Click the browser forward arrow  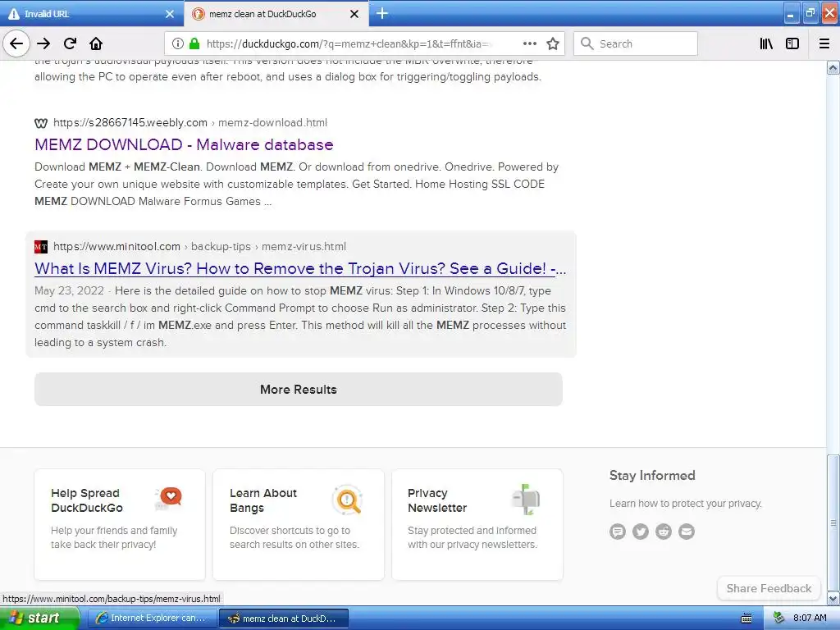point(43,44)
